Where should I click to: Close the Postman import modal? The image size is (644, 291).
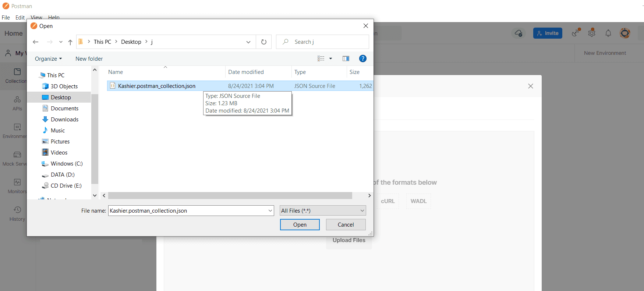coord(531,86)
